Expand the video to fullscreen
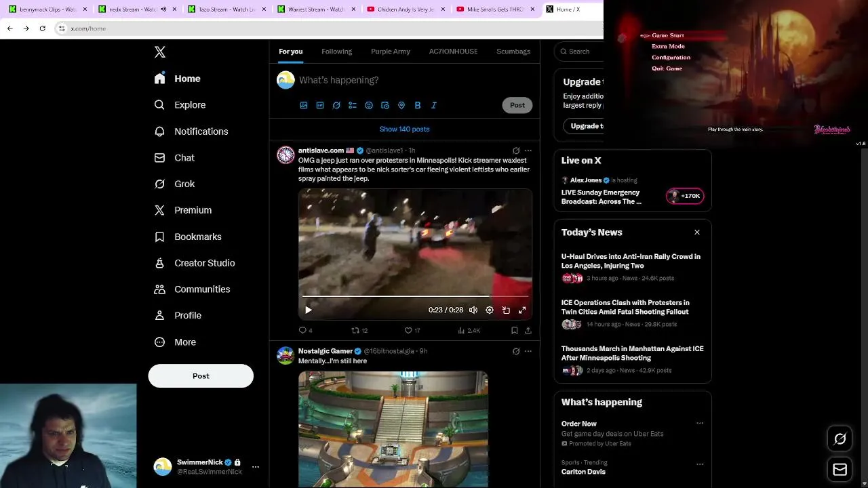Viewport: 868px width, 488px height. tap(522, 310)
